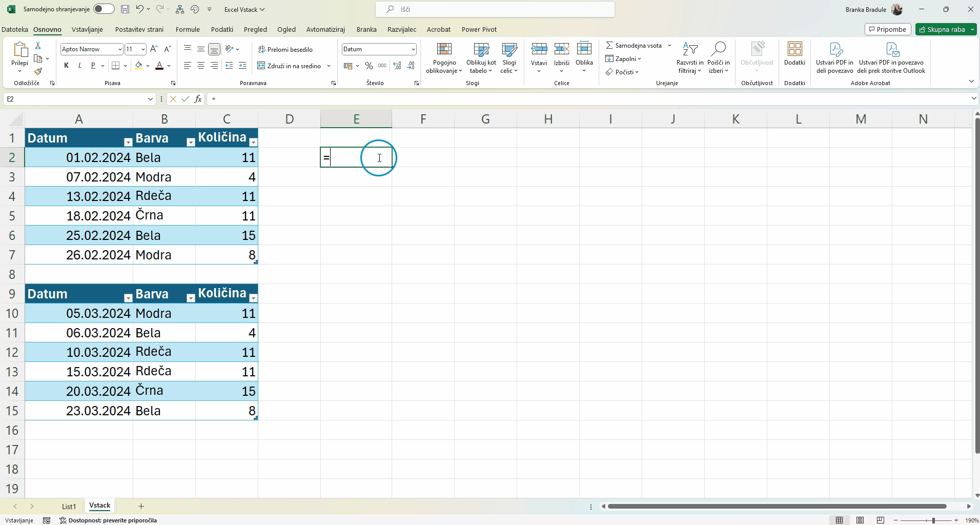Open the Barva filter dropdown in row 1
The height and width of the screenshot is (525, 980).
(190, 142)
